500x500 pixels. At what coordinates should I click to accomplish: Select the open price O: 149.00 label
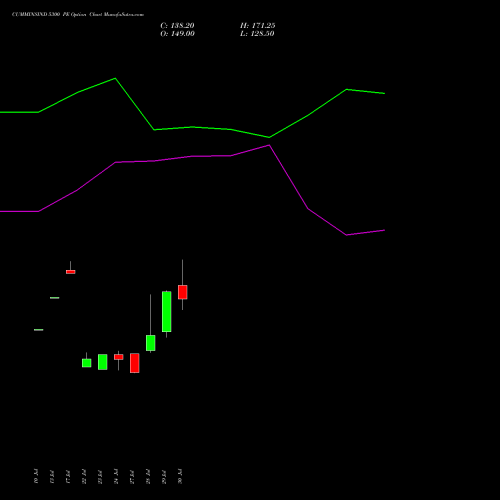177,34
